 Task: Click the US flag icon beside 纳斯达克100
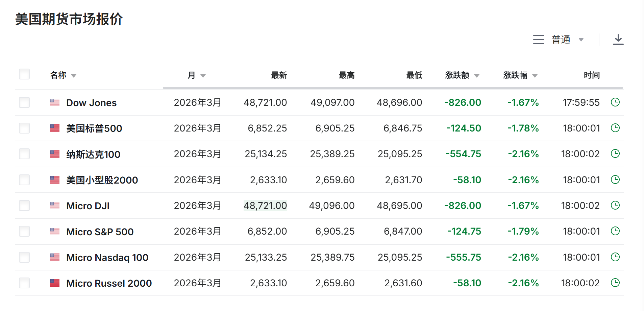(x=54, y=154)
